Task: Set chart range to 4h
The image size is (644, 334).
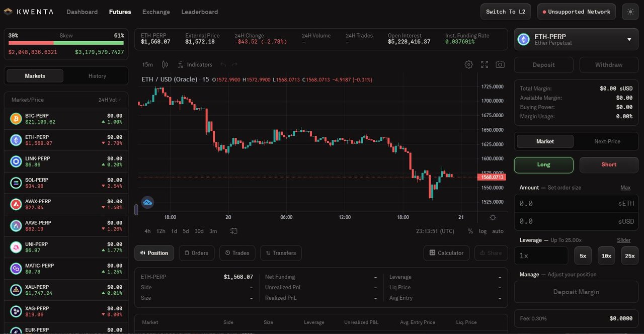Action: (147, 231)
